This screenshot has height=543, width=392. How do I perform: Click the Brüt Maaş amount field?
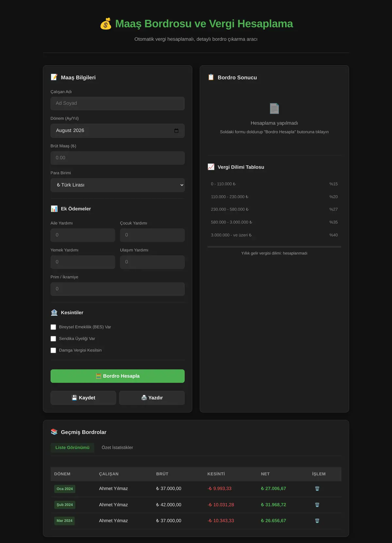[x=118, y=158]
